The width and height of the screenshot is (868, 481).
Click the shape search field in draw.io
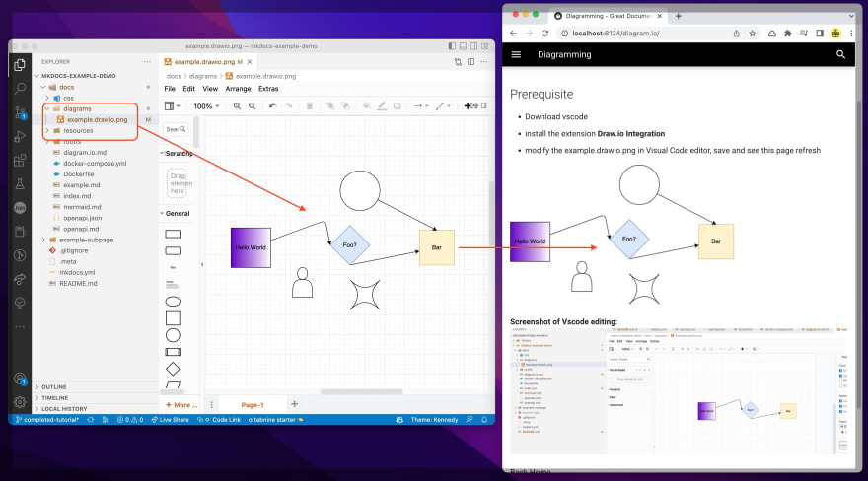(176, 129)
